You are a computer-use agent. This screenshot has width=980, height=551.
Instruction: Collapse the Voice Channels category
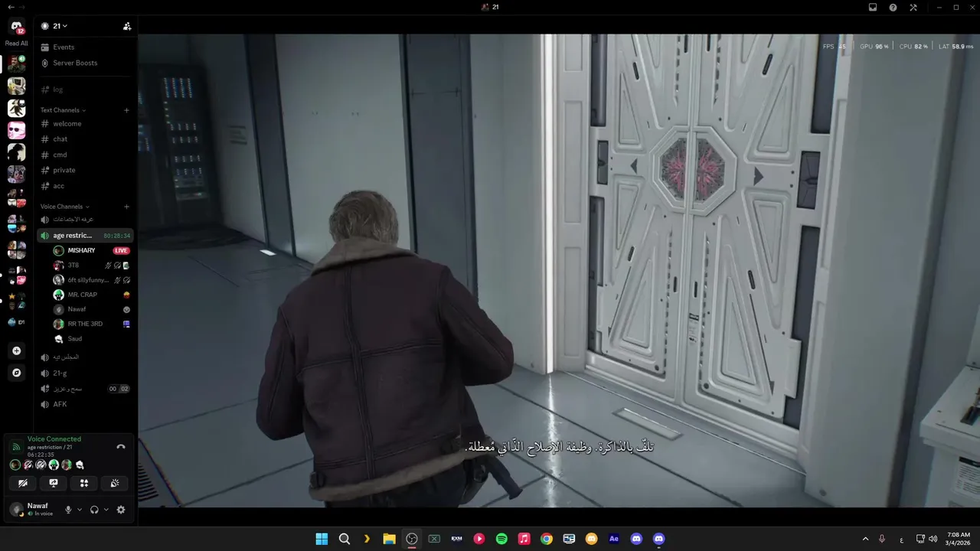[65, 207]
